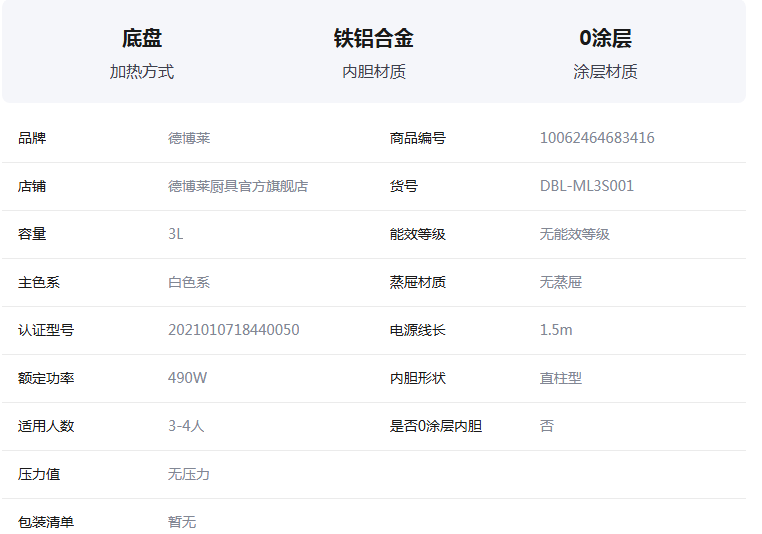Click the cord length value 1.5m
This screenshot has width=762, height=534.
tap(556, 330)
